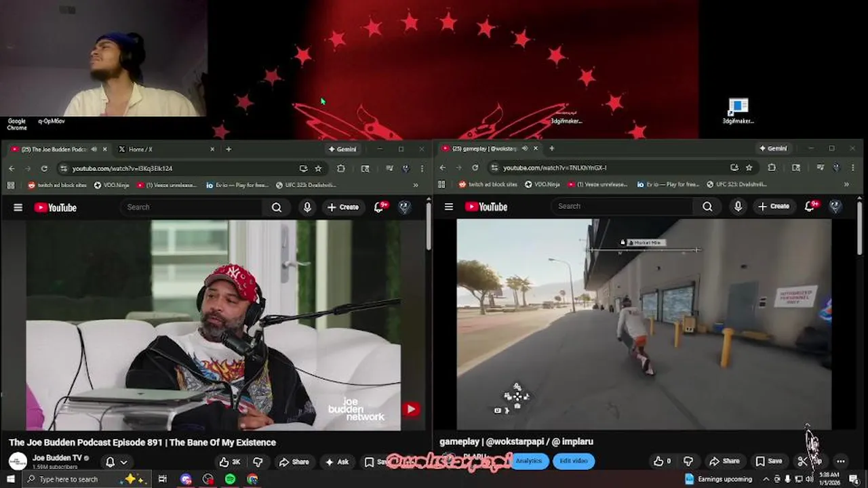Open more actions menu under gameplay video

(841, 461)
